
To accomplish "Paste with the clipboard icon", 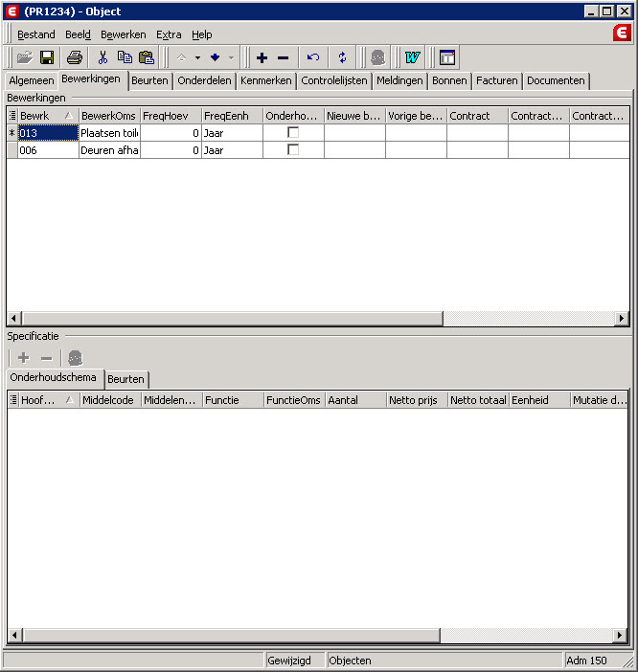I will pos(147,57).
